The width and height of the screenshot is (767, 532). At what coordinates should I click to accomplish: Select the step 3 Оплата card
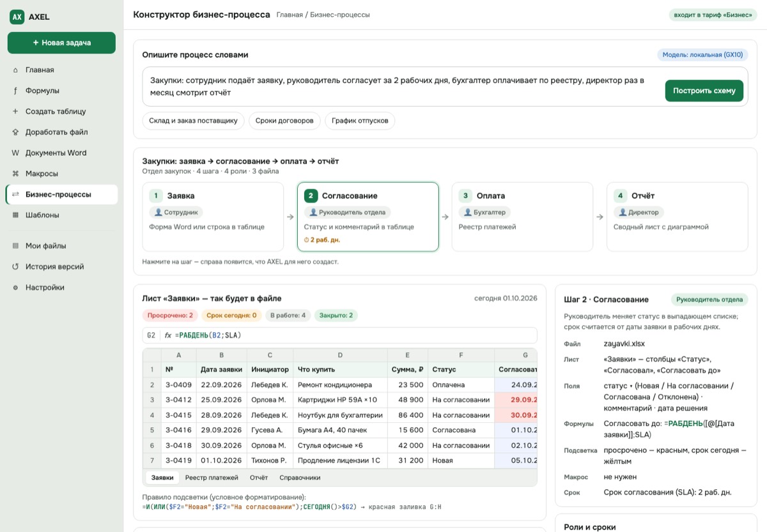tap(522, 217)
